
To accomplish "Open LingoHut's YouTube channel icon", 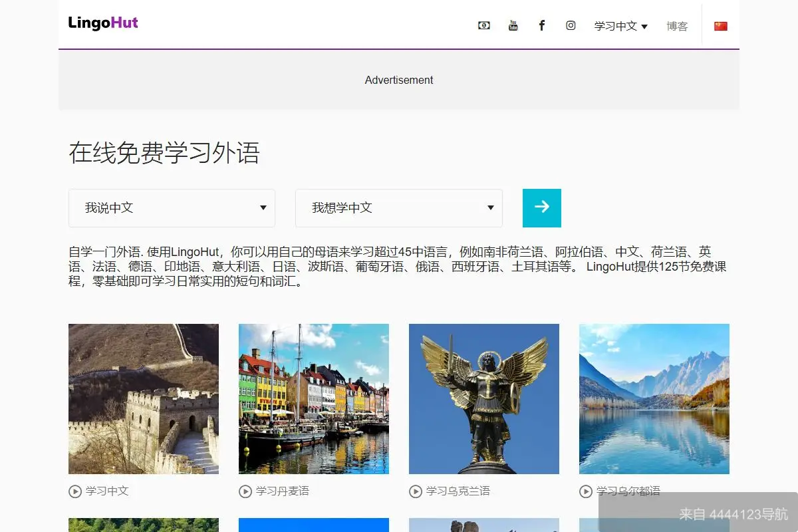I will 513,25.
